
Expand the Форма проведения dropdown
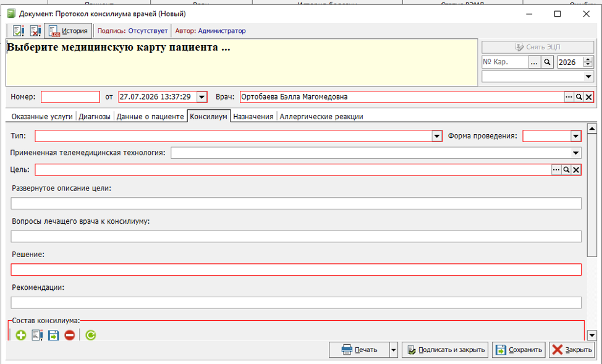coord(575,136)
